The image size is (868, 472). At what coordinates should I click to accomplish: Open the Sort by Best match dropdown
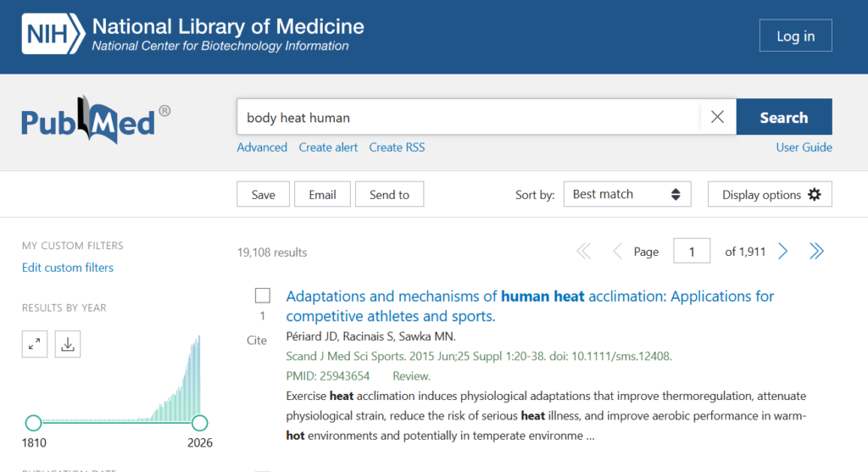(x=627, y=194)
